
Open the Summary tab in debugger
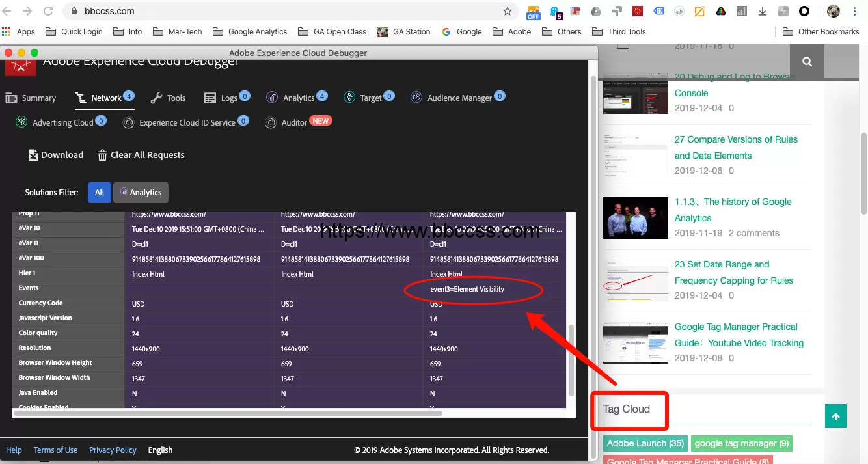(31, 98)
